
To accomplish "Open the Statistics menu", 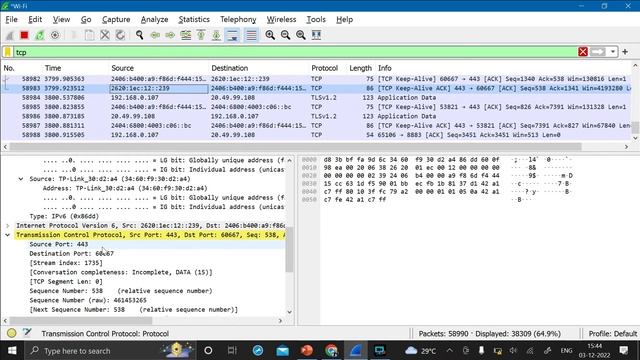I will (194, 20).
